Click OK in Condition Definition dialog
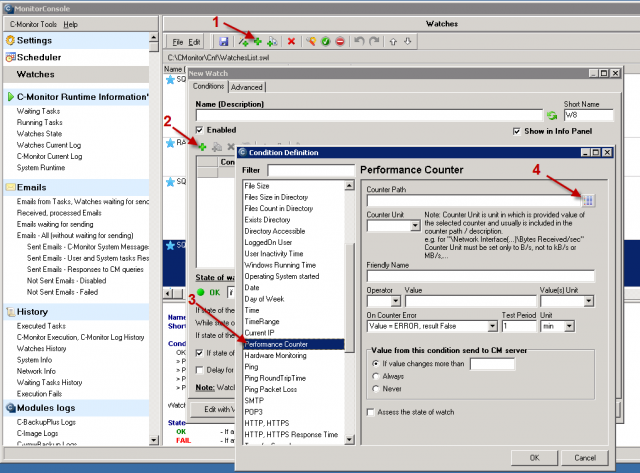Image resolution: width=640 pixels, height=473 pixels. pyautogui.click(x=534, y=458)
